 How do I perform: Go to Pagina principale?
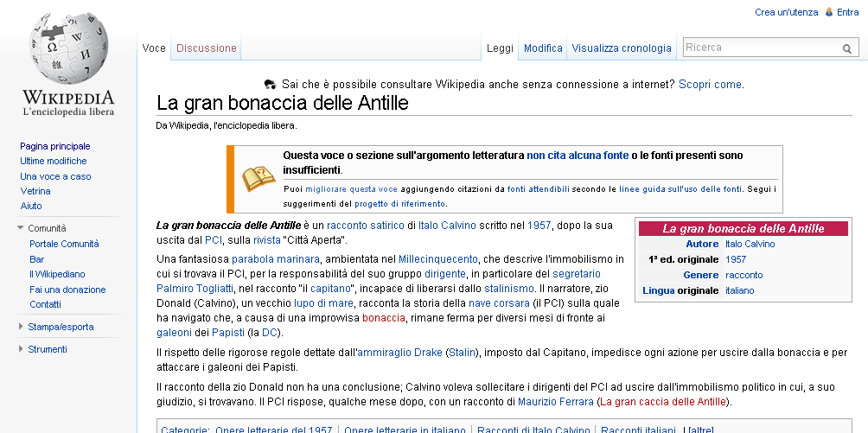pos(54,146)
